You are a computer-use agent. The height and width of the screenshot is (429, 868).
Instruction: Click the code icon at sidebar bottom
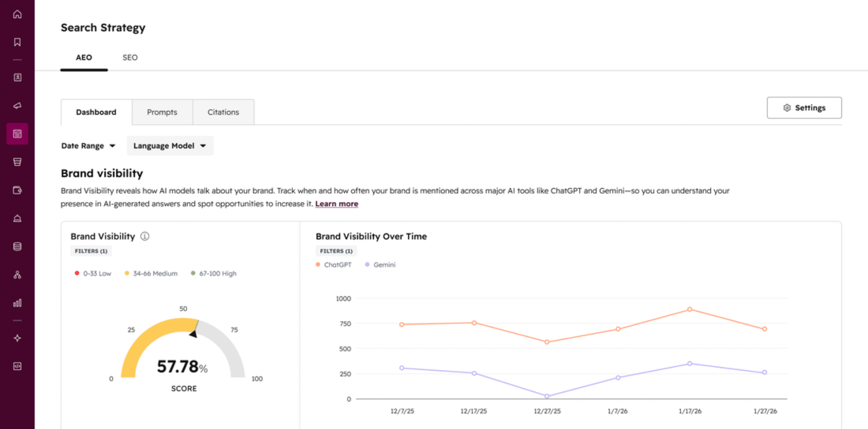(x=18, y=366)
